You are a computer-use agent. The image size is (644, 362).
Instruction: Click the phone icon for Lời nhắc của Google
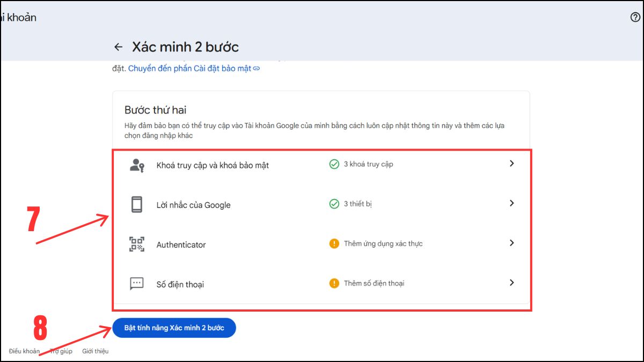pos(137,205)
